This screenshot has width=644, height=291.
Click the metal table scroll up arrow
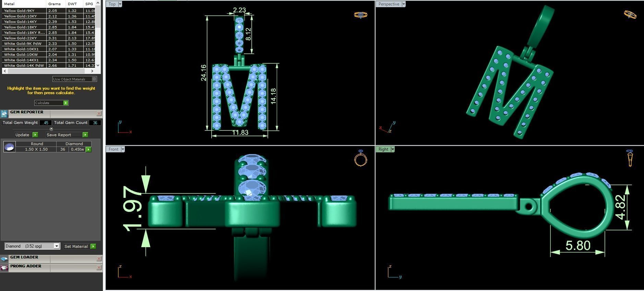[98, 3]
